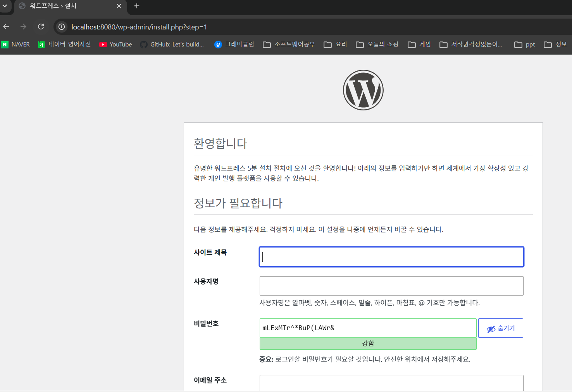
Task: Open the 게임 bookmark folder
Action: 419,45
